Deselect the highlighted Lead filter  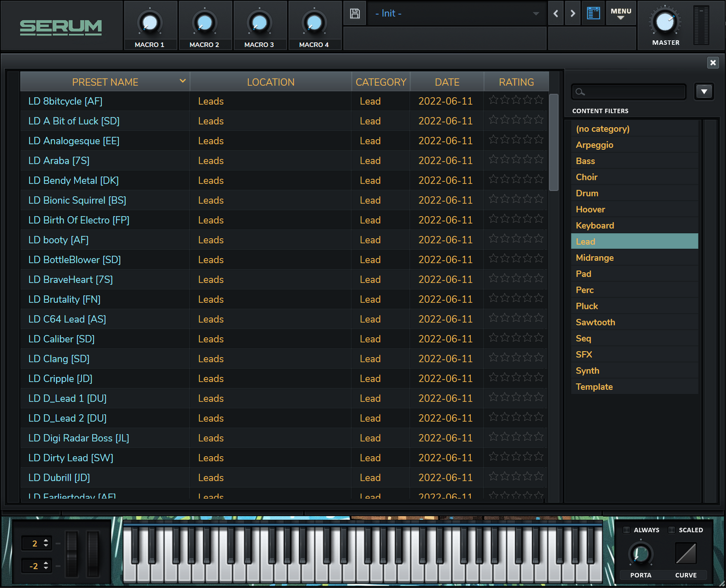tap(635, 241)
